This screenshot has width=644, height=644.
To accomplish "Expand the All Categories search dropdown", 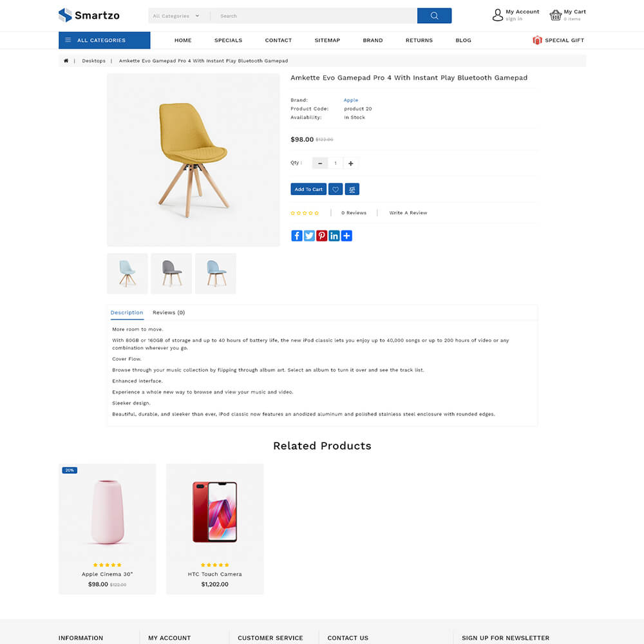I will click(x=176, y=16).
